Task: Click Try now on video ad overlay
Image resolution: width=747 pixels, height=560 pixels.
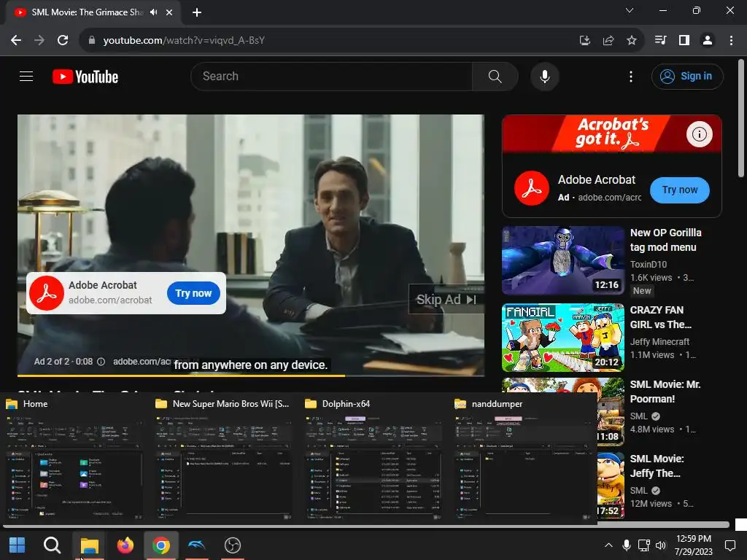Action: click(193, 293)
